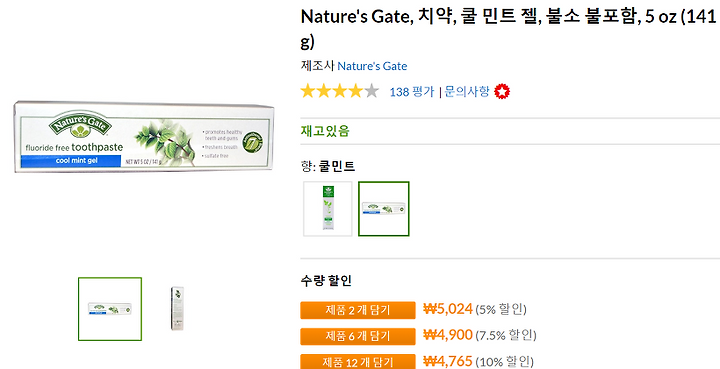The image size is (720, 369).
Task: Click the 제품 2 개 담기 button
Action: (x=358, y=310)
